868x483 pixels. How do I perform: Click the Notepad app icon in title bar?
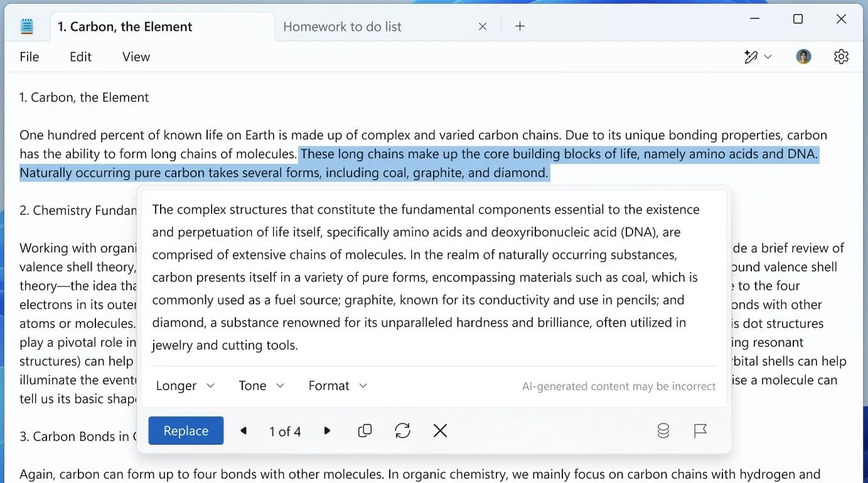point(26,26)
